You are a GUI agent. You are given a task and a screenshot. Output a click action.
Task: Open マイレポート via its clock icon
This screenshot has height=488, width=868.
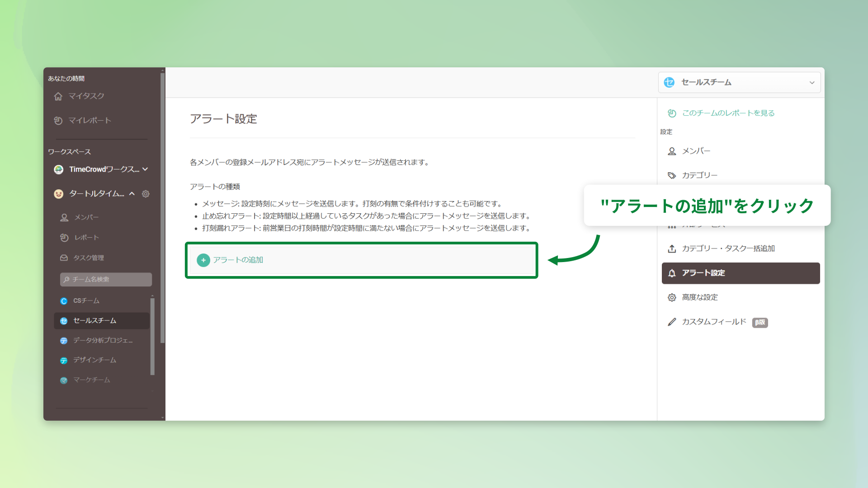(58, 121)
